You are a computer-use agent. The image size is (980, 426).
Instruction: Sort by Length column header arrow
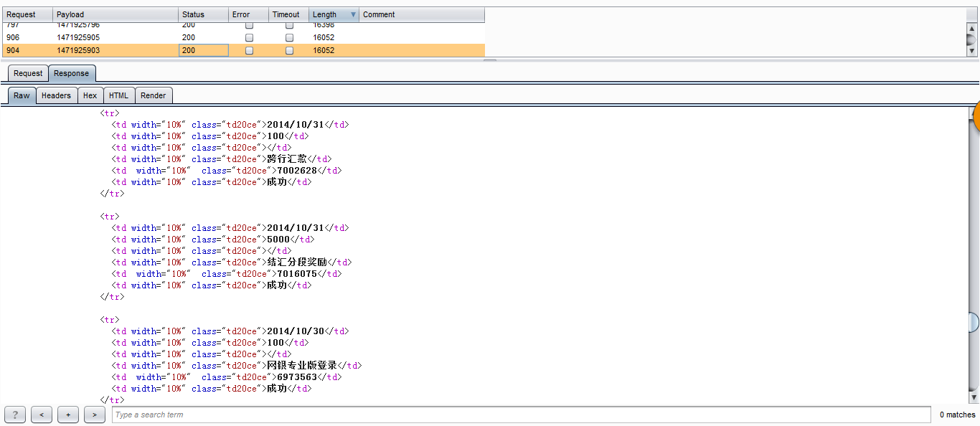click(x=353, y=14)
